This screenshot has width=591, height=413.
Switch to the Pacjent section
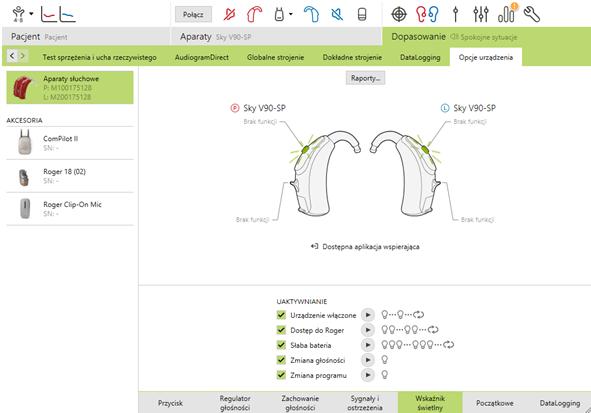86,37
